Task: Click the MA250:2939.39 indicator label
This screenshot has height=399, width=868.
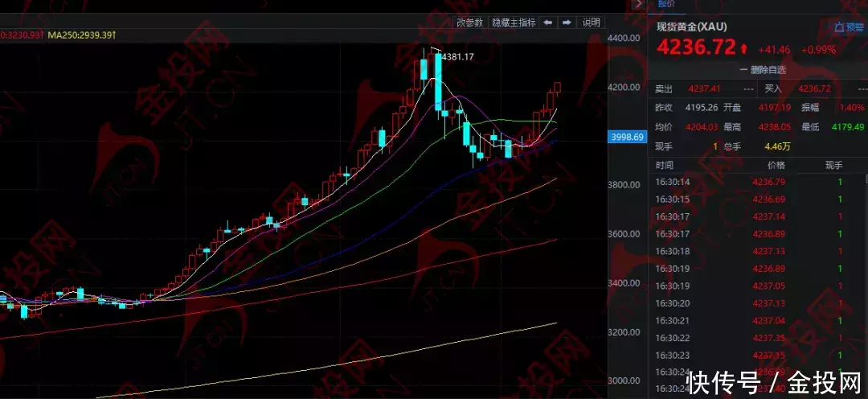Action: (82, 35)
